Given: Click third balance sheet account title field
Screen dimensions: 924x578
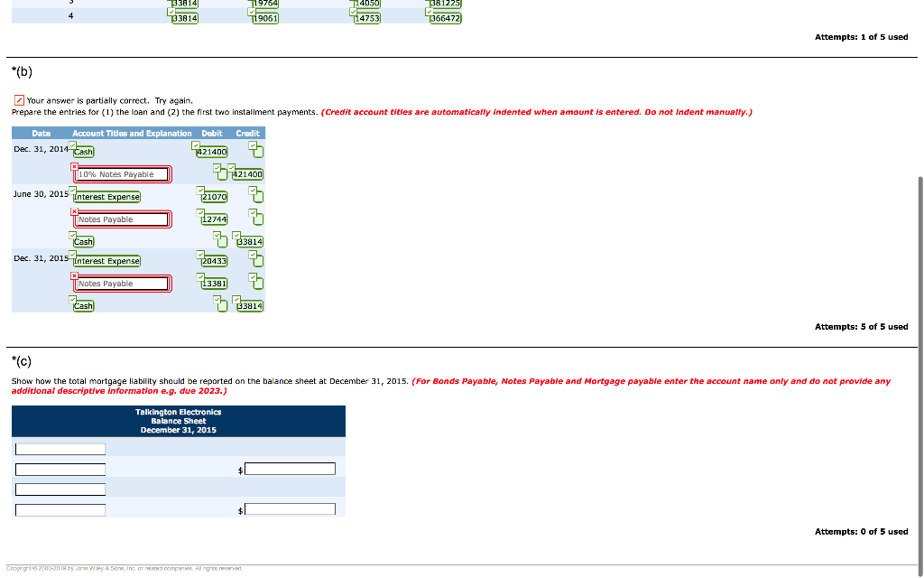Looking at the screenshot, I should pos(60,489).
